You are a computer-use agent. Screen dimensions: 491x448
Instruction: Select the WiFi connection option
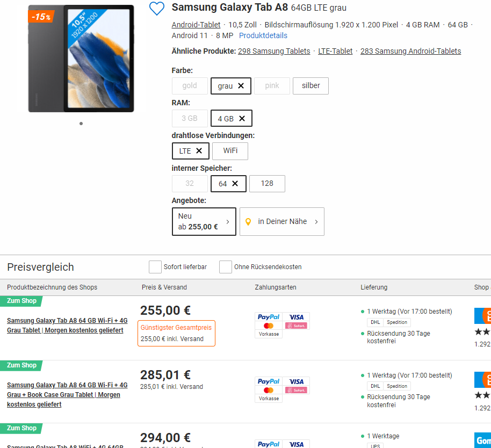coord(230,151)
